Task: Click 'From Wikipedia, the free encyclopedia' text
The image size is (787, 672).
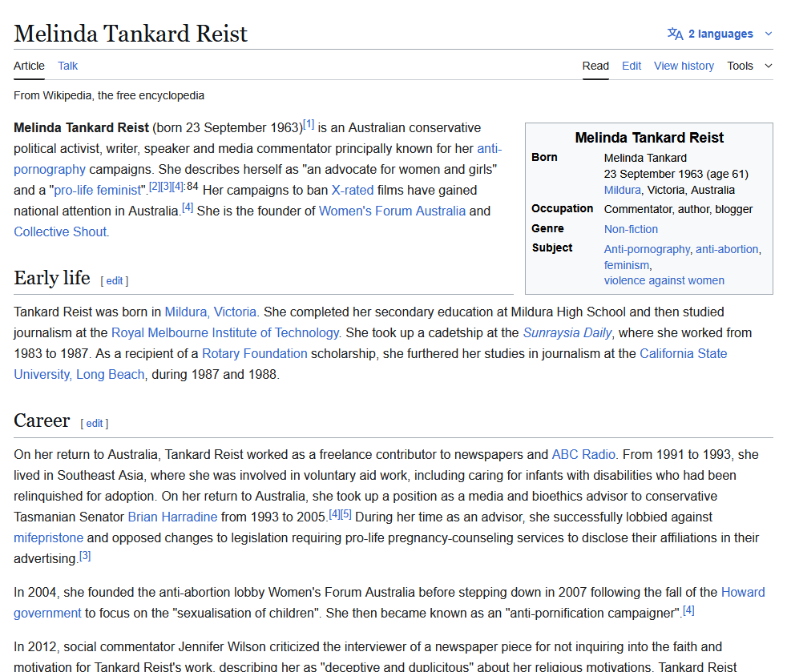Action: coord(109,95)
